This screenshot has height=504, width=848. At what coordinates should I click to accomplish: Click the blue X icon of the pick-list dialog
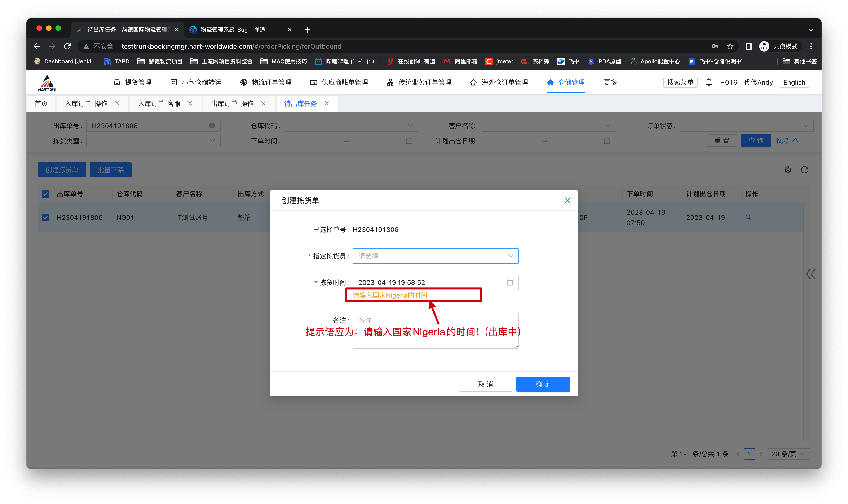click(x=567, y=200)
